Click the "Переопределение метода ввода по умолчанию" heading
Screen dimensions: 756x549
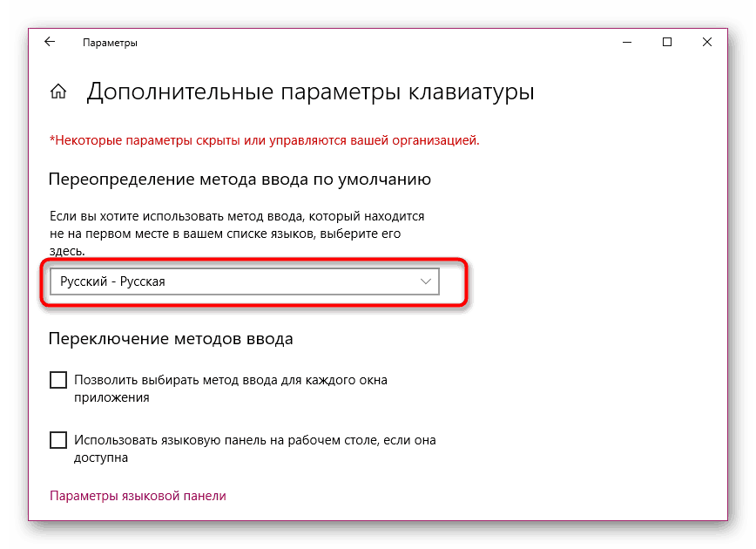coord(242,180)
